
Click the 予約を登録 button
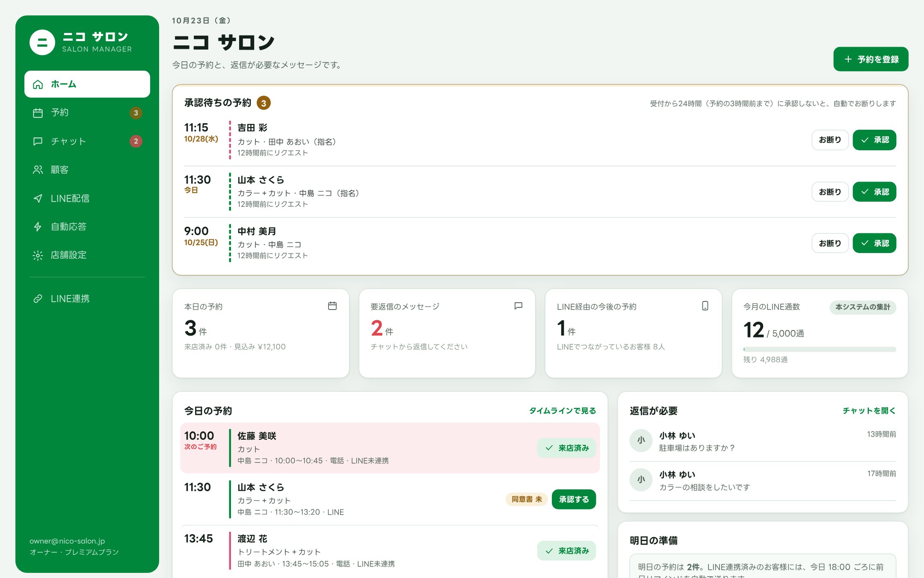click(x=871, y=59)
